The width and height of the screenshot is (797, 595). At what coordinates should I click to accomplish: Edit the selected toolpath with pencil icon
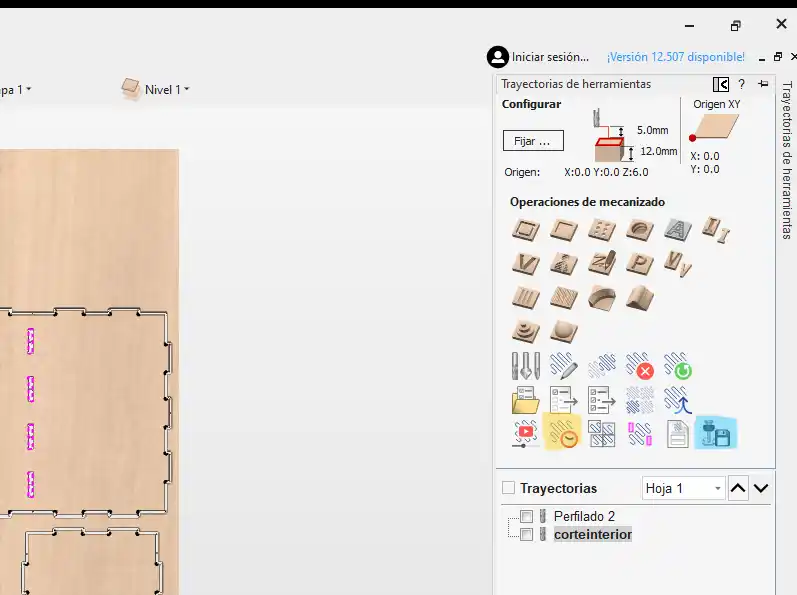(x=564, y=366)
